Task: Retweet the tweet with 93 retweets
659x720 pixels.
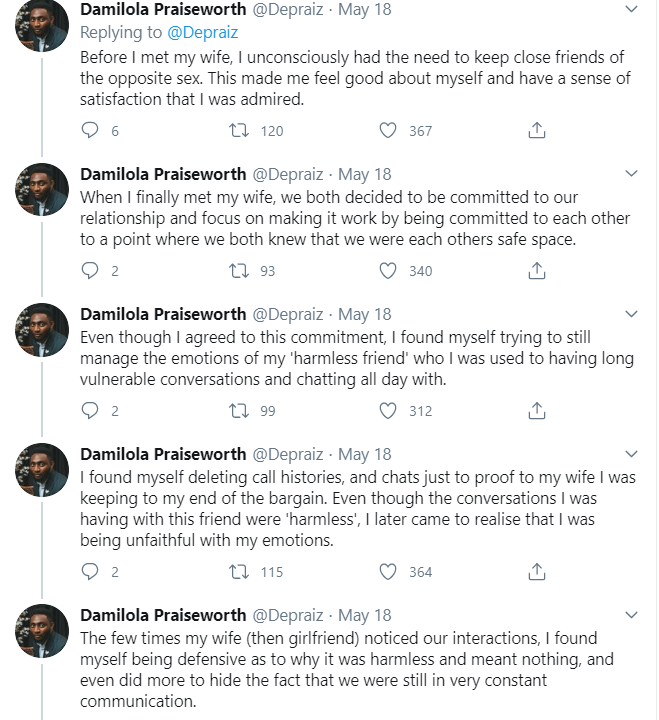Action: 239,270
